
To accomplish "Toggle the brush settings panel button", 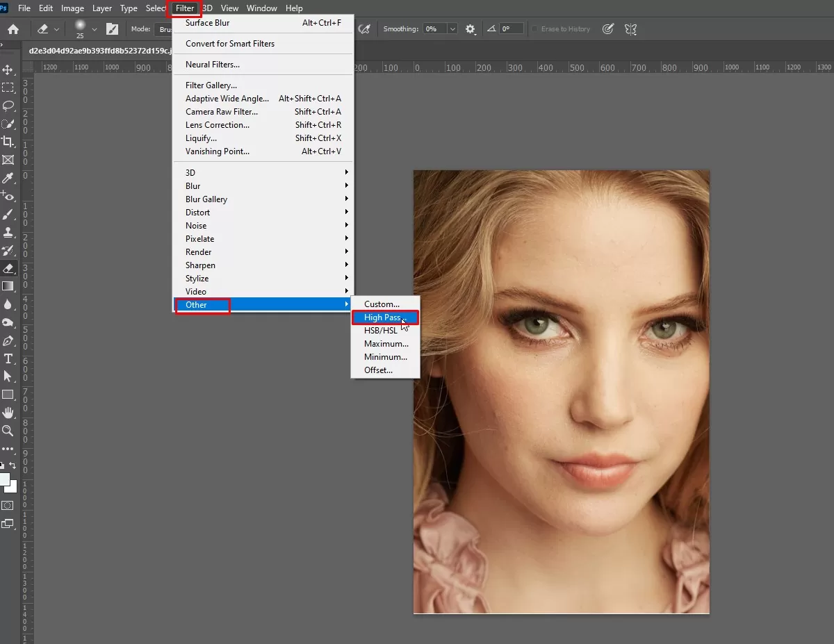I will tap(112, 29).
